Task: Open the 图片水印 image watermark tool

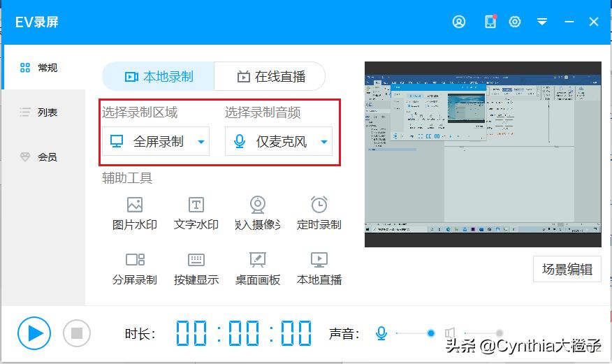Action: [135, 213]
